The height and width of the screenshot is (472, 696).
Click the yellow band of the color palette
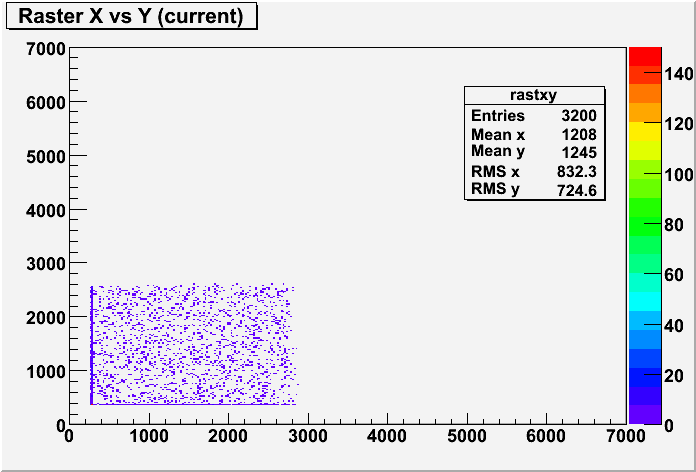[645, 131]
